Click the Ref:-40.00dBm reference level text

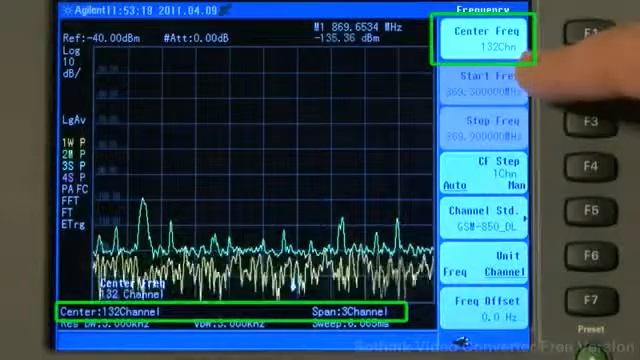(101, 38)
